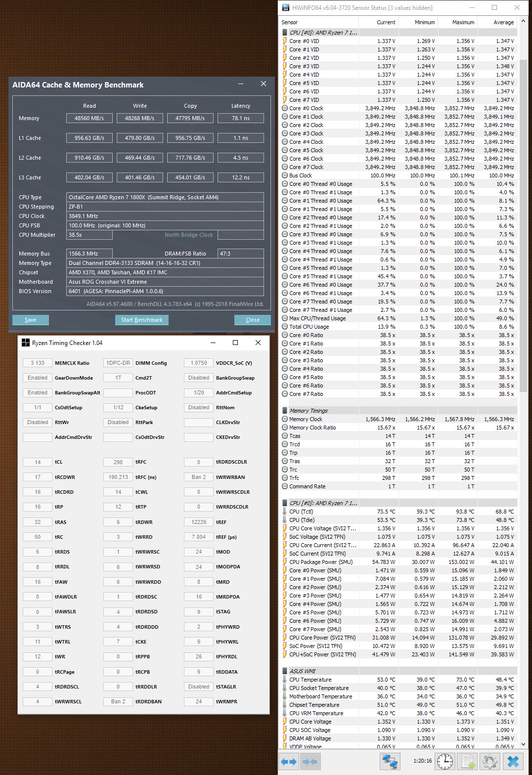Click the Minimum column header

418,22
